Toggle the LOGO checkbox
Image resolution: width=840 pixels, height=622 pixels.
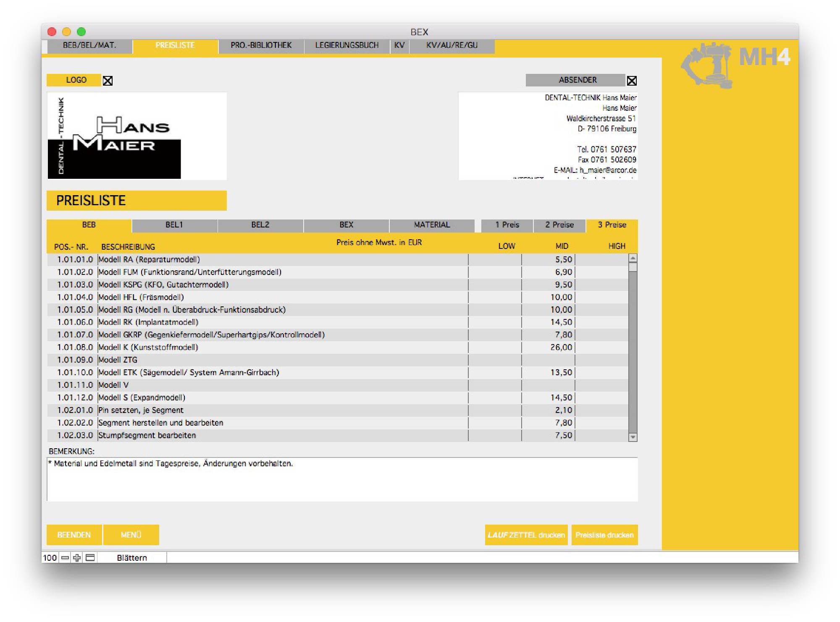[x=108, y=81]
